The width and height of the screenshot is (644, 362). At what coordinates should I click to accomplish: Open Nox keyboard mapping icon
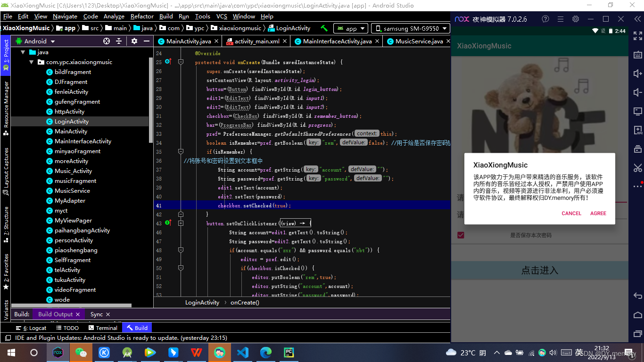637,55
